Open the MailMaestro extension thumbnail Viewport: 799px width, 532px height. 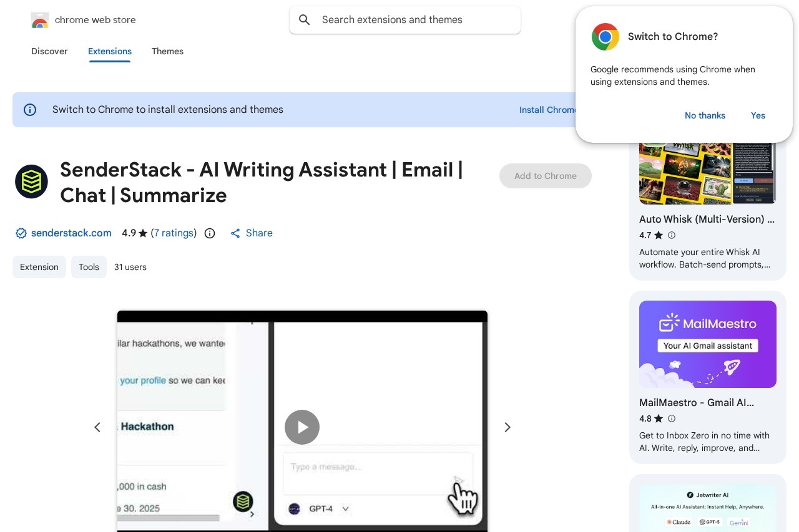pos(707,344)
